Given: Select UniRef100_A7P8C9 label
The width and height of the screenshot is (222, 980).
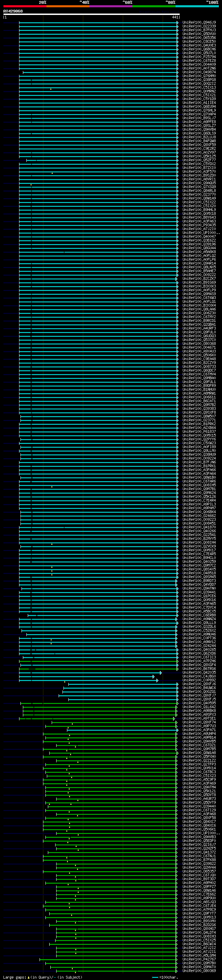Looking at the screenshot, I should pyautogui.click(x=199, y=909).
